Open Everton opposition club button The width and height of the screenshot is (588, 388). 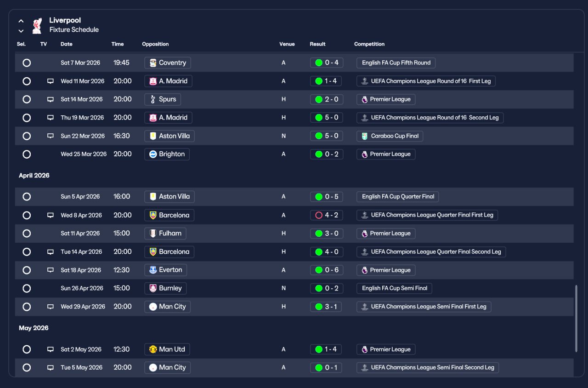tap(165, 270)
